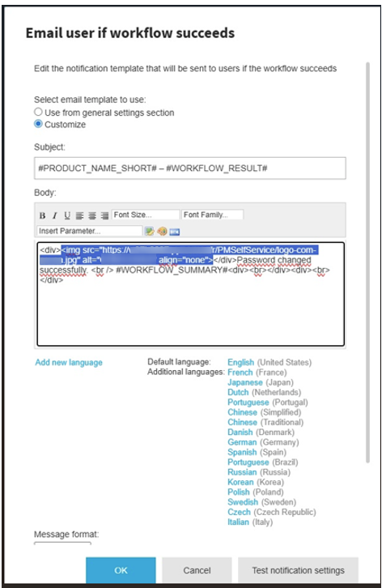This screenshot has height=588, width=382.
Task: Open the Italian language link
Action: (x=238, y=522)
